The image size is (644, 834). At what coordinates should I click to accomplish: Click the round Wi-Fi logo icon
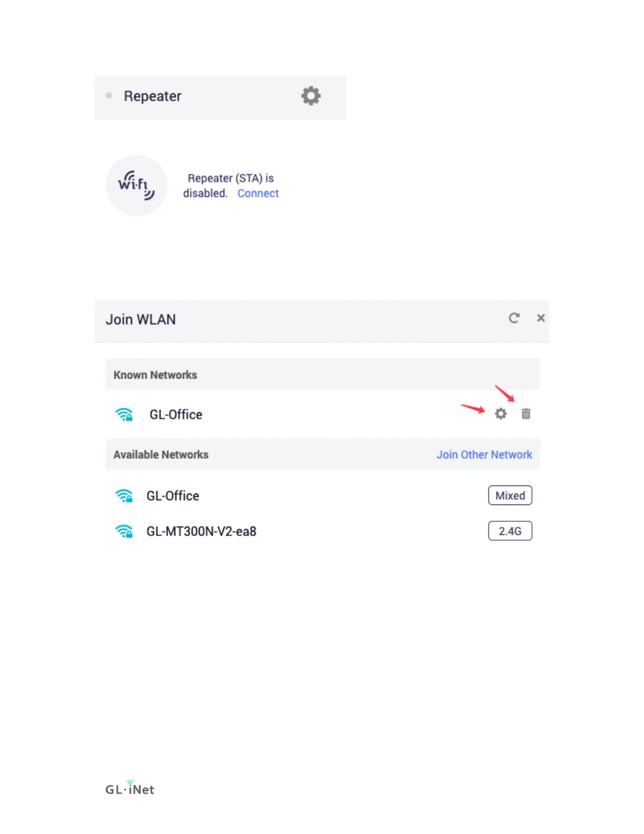[136, 185]
